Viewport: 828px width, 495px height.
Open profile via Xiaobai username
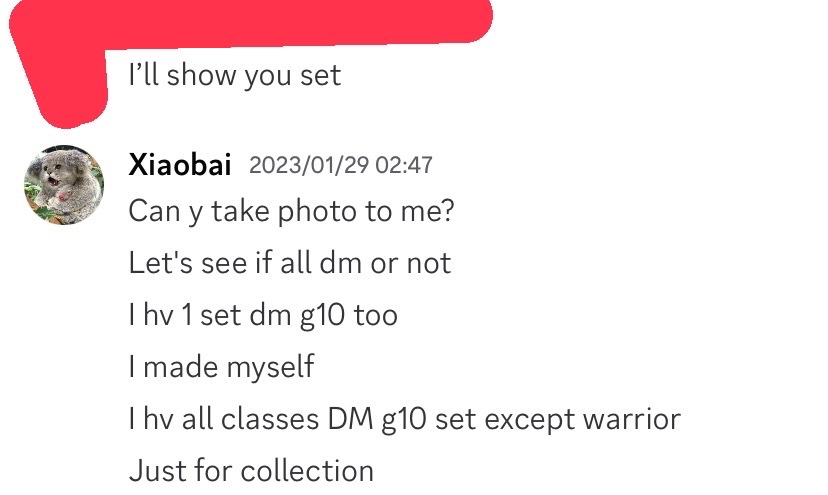click(179, 164)
